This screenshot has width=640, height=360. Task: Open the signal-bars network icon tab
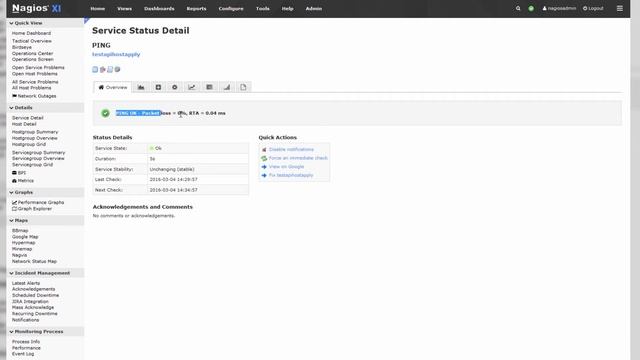click(227, 87)
